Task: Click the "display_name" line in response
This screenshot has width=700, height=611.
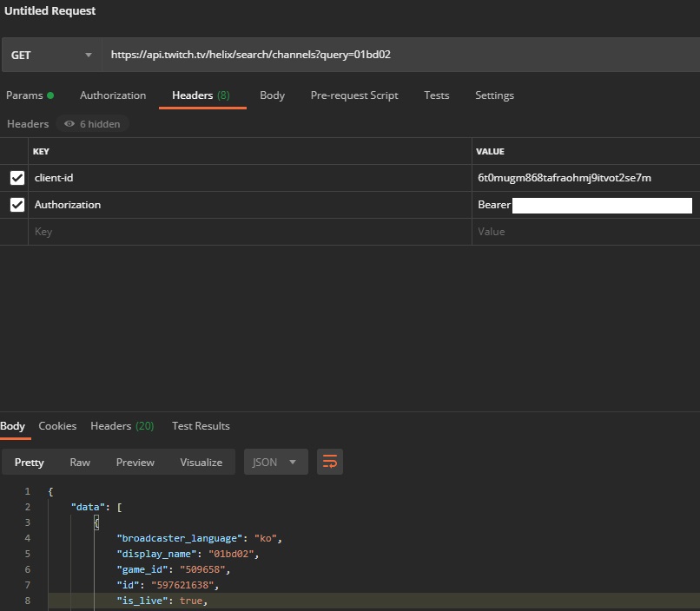Action: tap(188, 554)
